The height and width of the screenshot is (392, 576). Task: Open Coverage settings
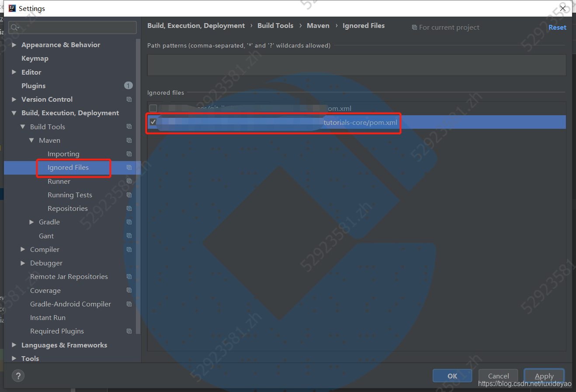[x=45, y=290]
